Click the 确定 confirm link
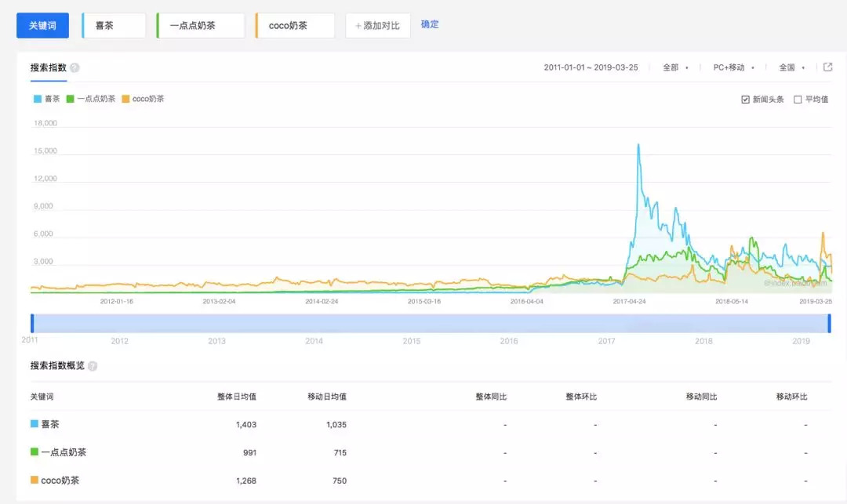 [430, 24]
